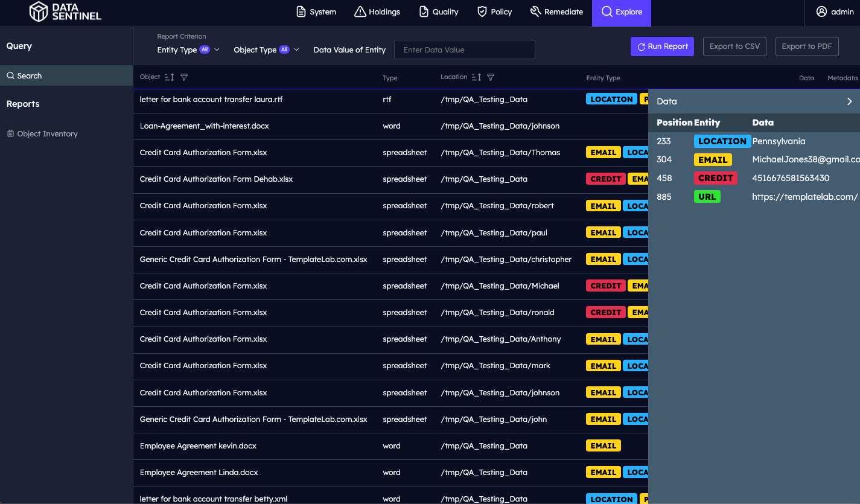Open the System menu
860x504 pixels.
316,12
